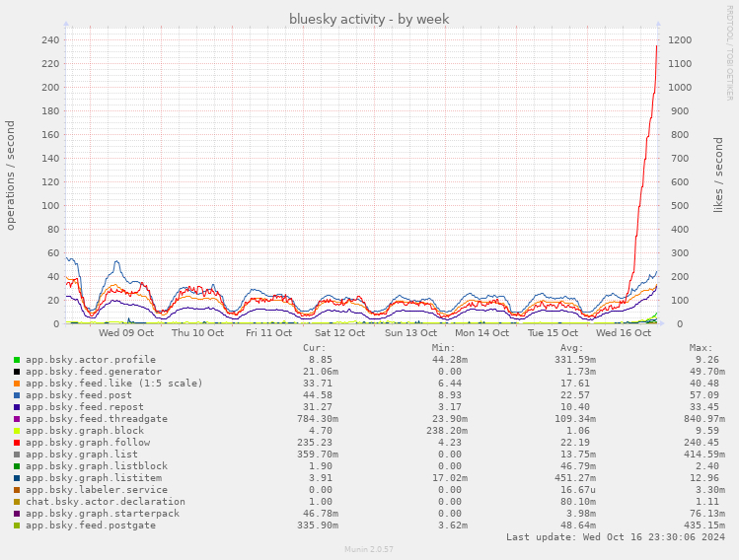Select the app.bsky.graph.listblock legend label
Image resolution: width=739 pixels, height=560 pixels.
(x=97, y=466)
